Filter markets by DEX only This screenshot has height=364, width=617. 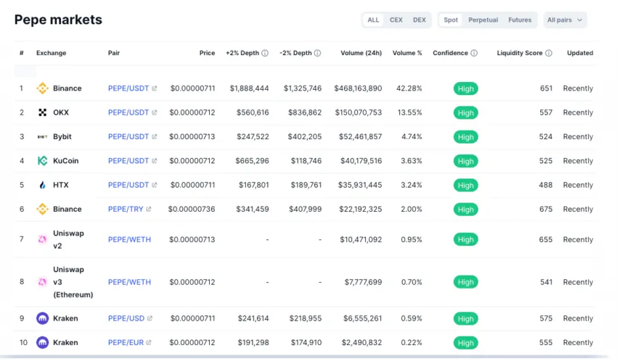(x=420, y=20)
